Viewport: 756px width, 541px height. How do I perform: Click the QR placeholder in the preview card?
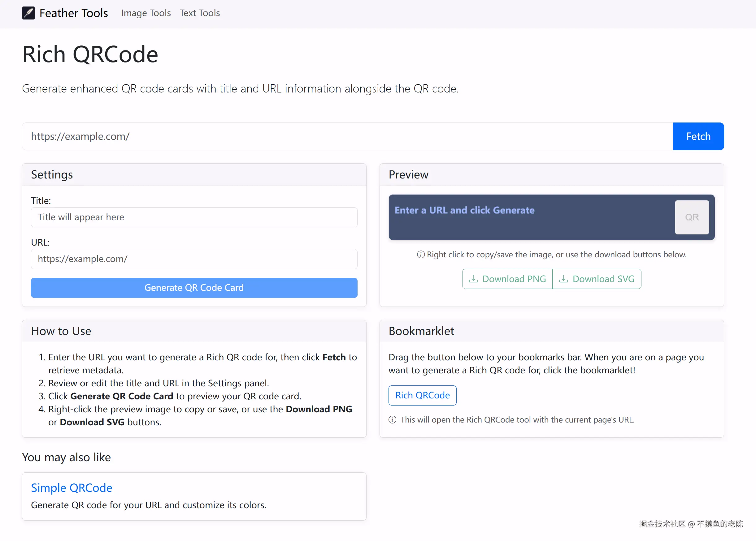pos(692,217)
